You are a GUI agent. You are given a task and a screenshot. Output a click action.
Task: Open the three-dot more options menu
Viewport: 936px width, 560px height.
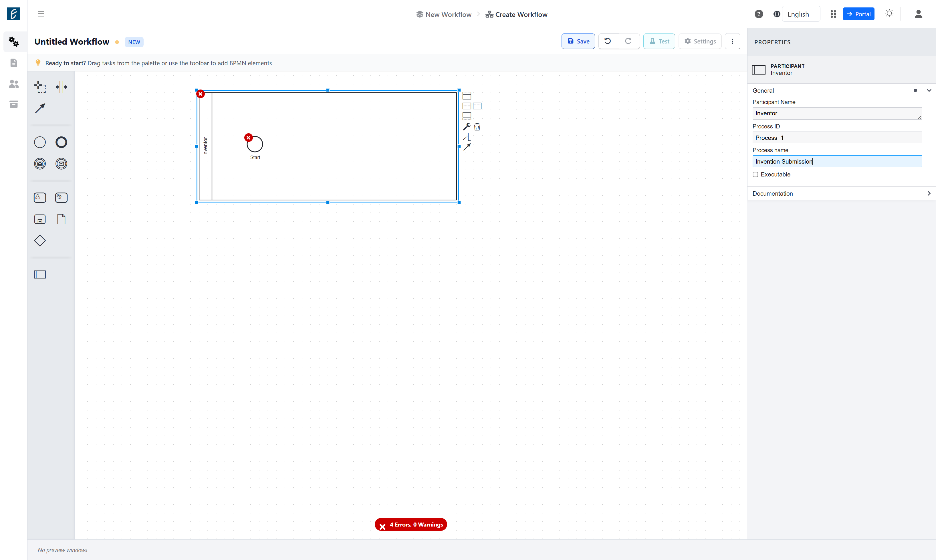pyautogui.click(x=732, y=41)
